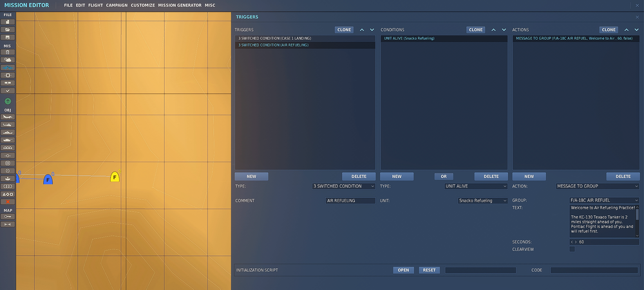Image resolution: width=644 pixels, height=290 pixels.
Task: Click CLONE above the Triggers list
Action: 344,30
